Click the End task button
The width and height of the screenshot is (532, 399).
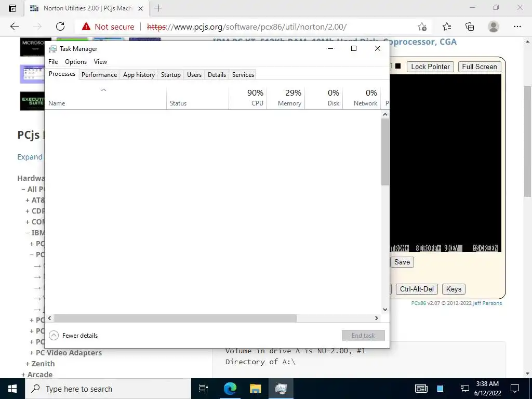[x=363, y=336]
